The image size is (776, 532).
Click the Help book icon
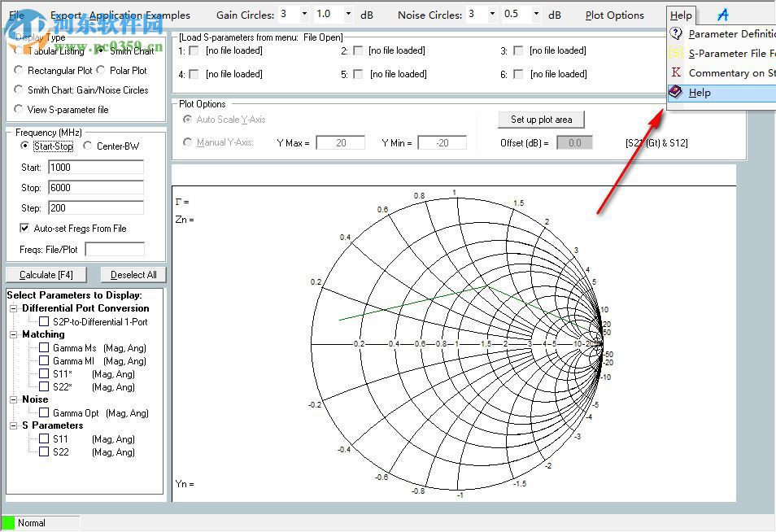coord(675,92)
